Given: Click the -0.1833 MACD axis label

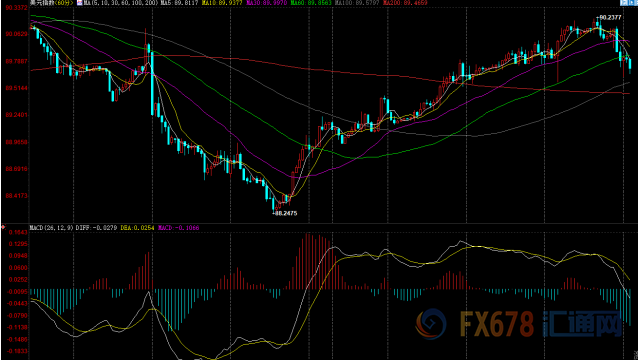Looking at the screenshot, I should (x=17, y=351).
